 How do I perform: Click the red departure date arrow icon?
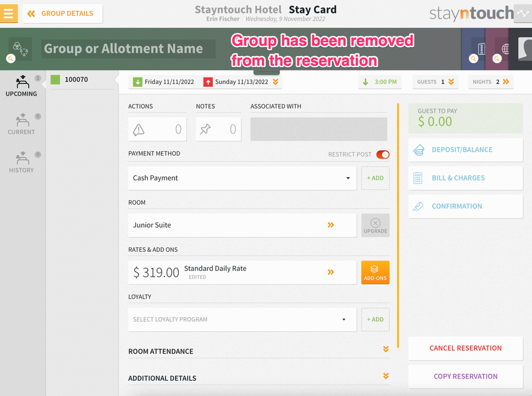point(208,82)
